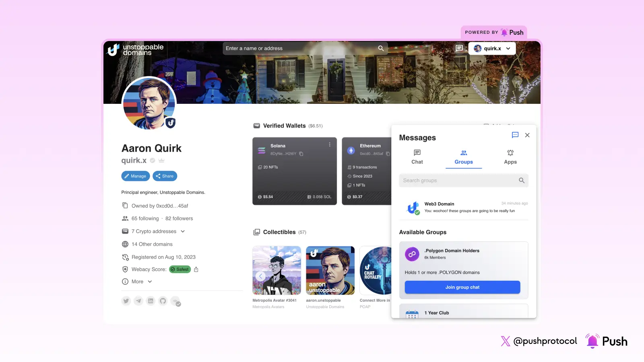
Task: Open the LinkedIn social icon
Action: point(151,301)
